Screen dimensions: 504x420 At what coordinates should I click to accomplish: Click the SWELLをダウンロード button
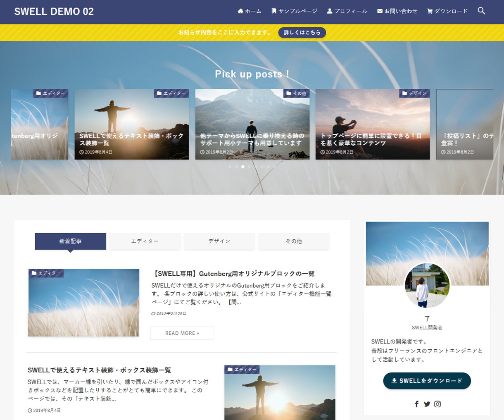(427, 381)
